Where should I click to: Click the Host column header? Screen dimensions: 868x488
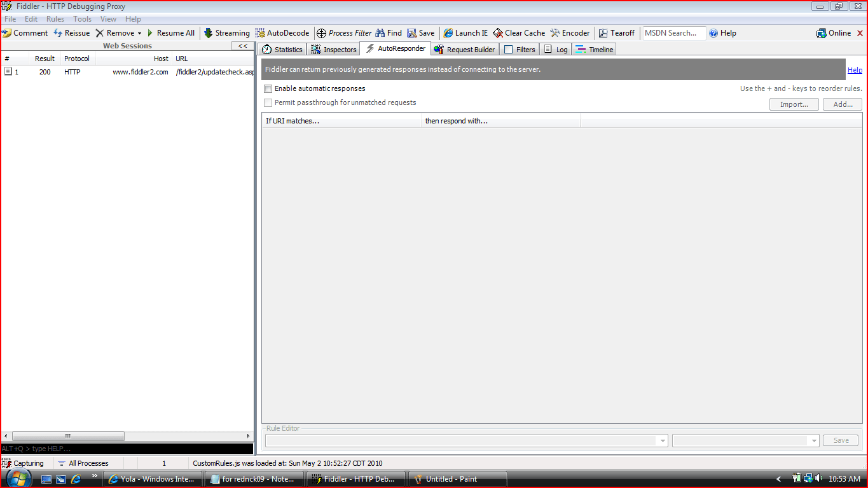click(134, 59)
